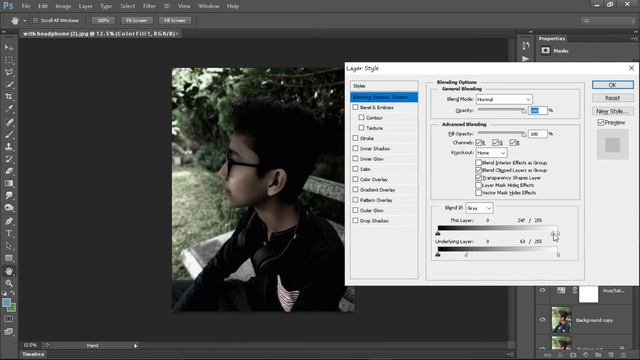Enable the Contour checkbox
Viewport: 640px width, 360px height.
[x=361, y=118]
